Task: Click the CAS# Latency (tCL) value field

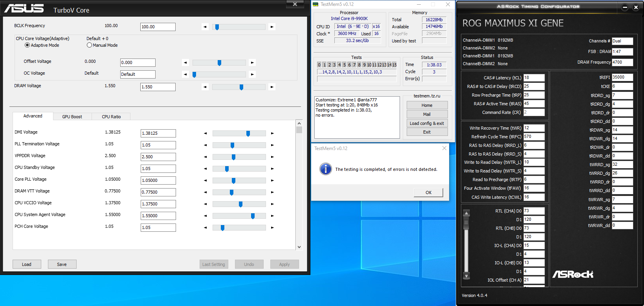Action: (534, 78)
